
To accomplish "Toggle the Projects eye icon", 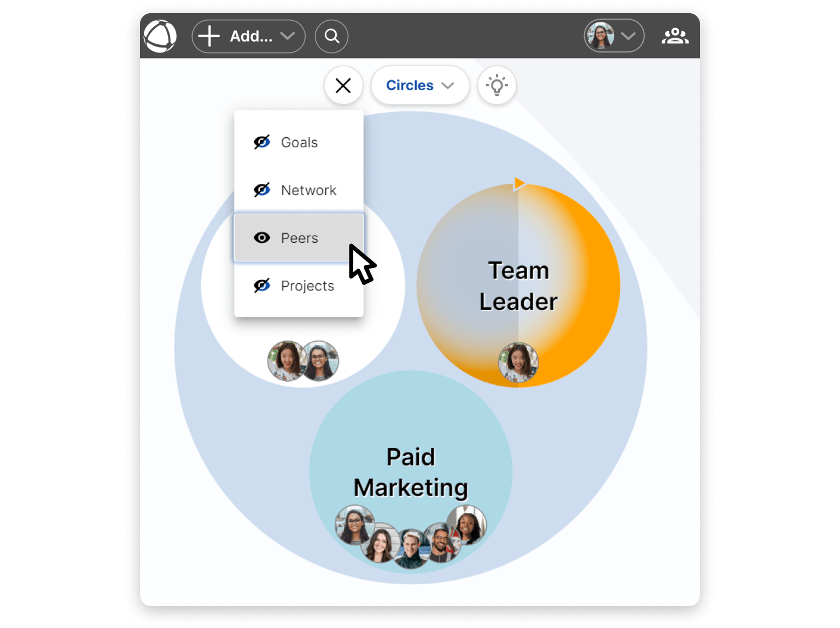I will pos(262,286).
